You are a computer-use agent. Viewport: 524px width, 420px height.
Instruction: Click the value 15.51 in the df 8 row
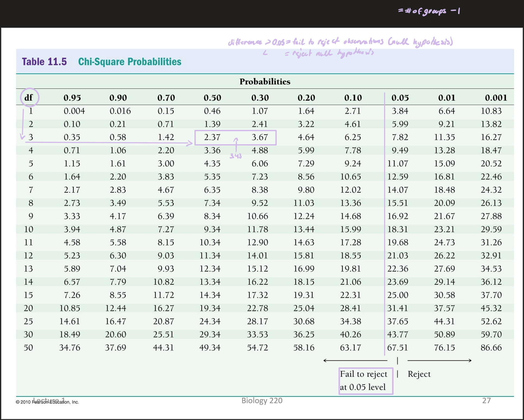(x=398, y=203)
